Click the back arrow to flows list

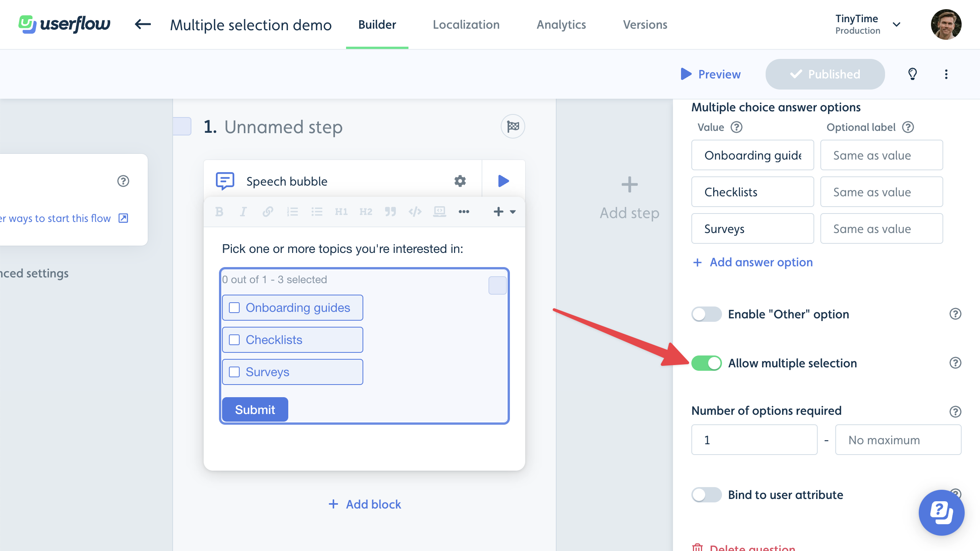click(x=143, y=25)
